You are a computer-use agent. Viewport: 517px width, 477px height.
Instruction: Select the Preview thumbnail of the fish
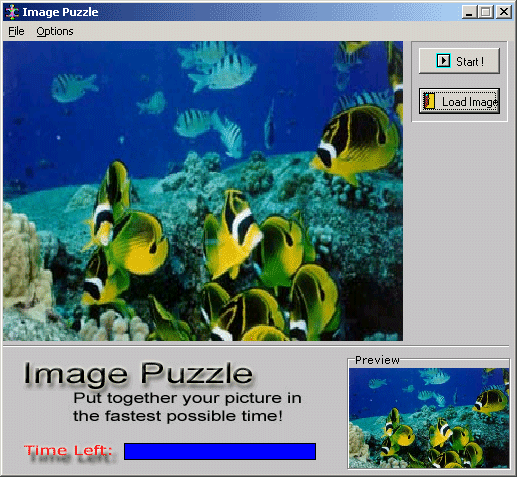tap(429, 418)
